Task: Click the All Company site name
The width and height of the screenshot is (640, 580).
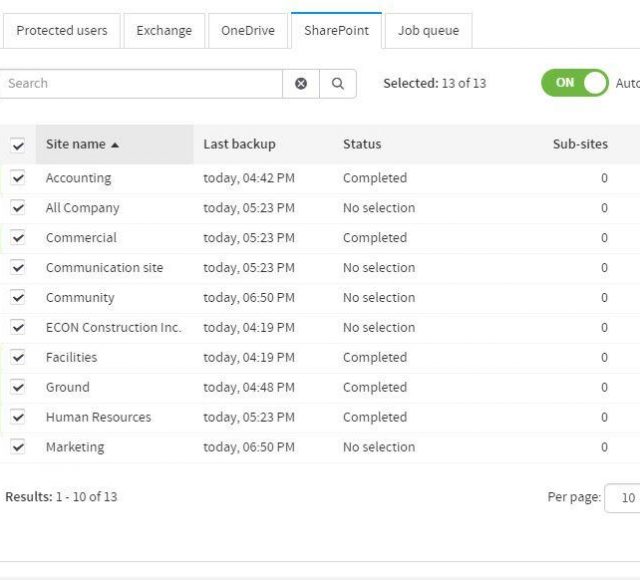Action: click(82, 208)
